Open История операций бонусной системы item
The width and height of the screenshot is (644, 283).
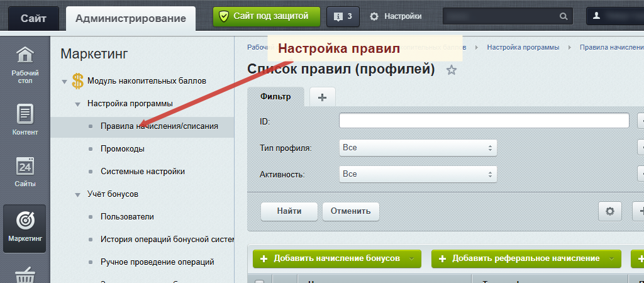click(167, 240)
